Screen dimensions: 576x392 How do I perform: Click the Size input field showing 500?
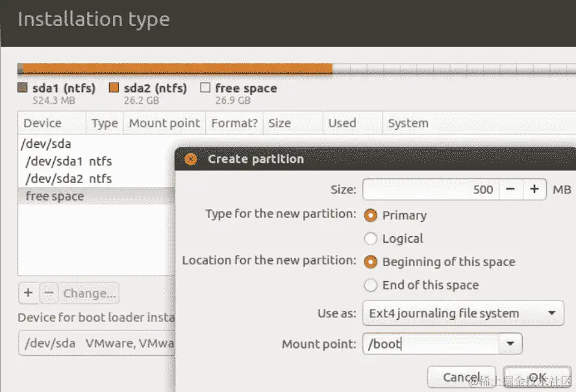431,190
